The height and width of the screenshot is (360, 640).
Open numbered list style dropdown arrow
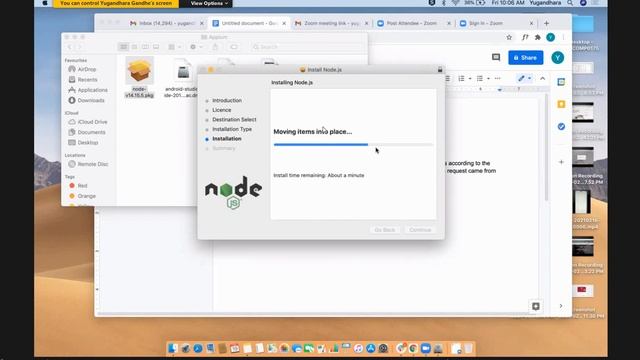point(470,78)
